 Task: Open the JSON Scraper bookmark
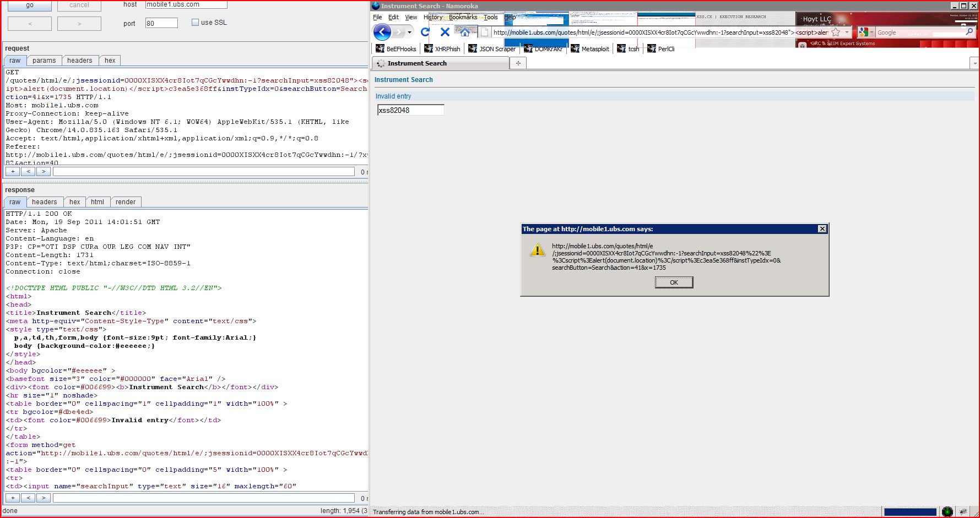[492, 49]
